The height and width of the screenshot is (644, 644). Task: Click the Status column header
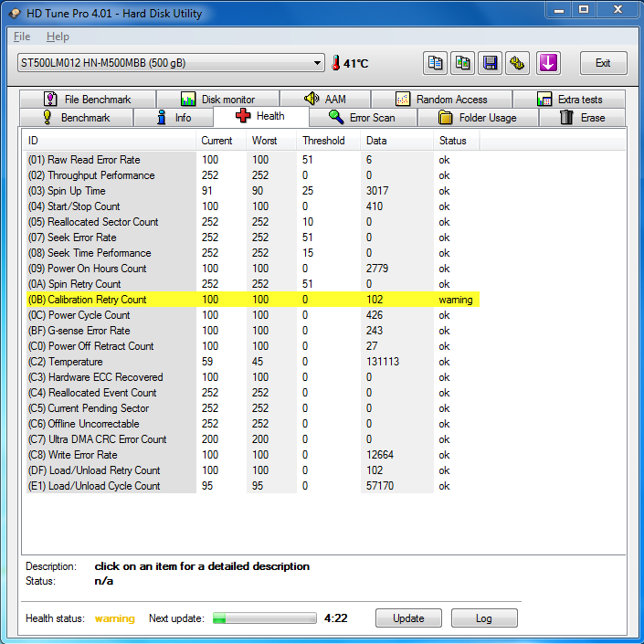[x=457, y=141]
